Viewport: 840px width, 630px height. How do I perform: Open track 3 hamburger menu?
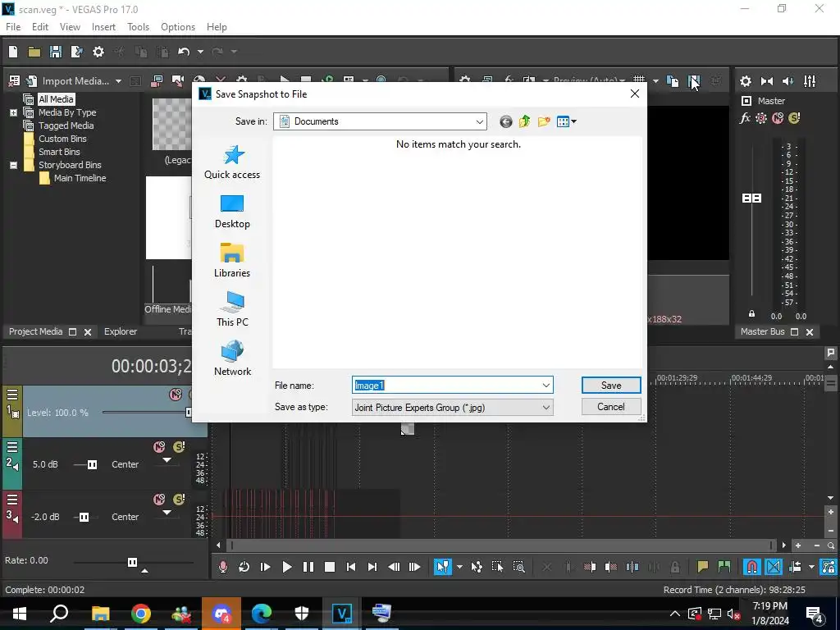pyautogui.click(x=12, y=500)
